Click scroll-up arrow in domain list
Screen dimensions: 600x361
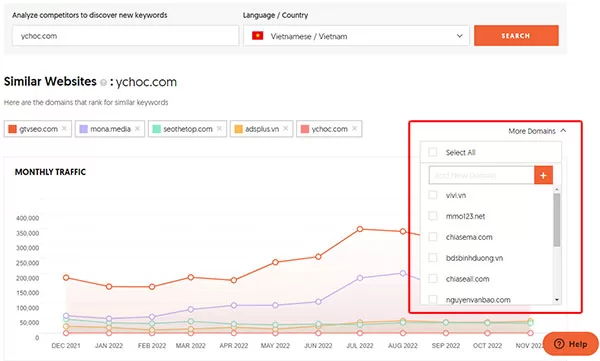[557, 189]
